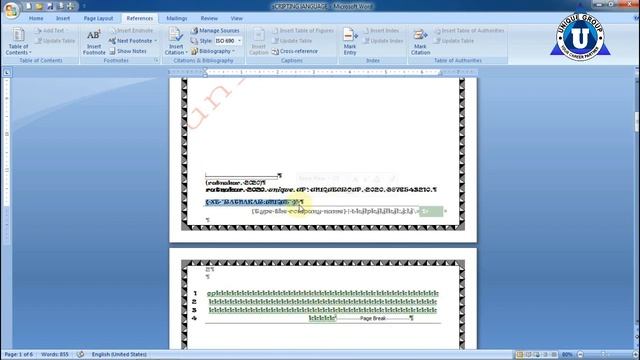Click the Save quick access icon
Image resolution: width=640 pixels, height=360 pixels.
pyautogui.click(x=50, y=6)
